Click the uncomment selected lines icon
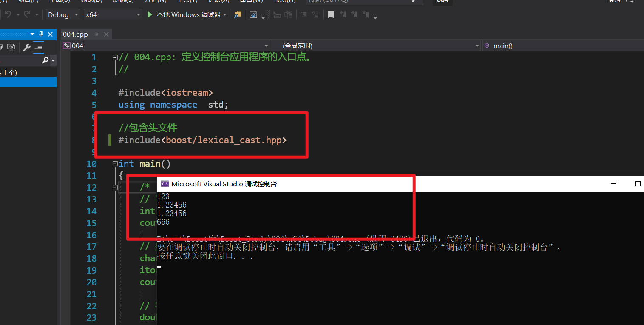This screenshot has width=644, height=325. tap(315, 15)
